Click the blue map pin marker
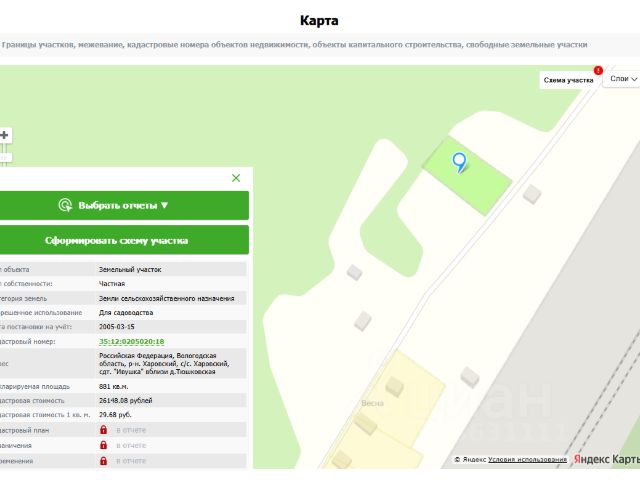The image size is (640, 480). 460,162
